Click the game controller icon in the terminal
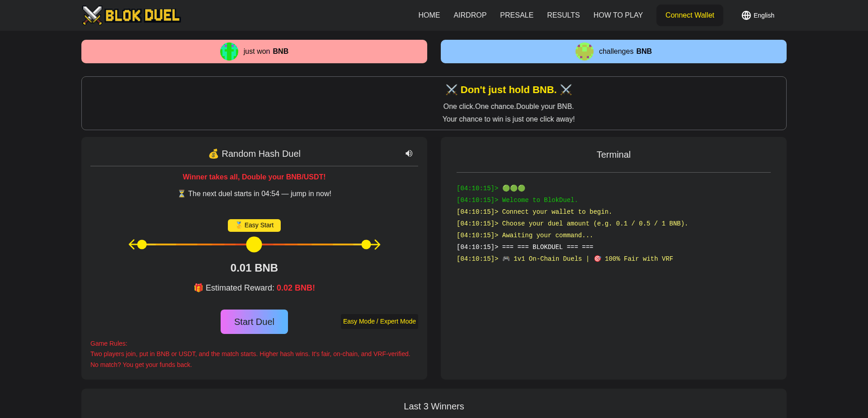868x418 pixels. click(x=505, y=258)
